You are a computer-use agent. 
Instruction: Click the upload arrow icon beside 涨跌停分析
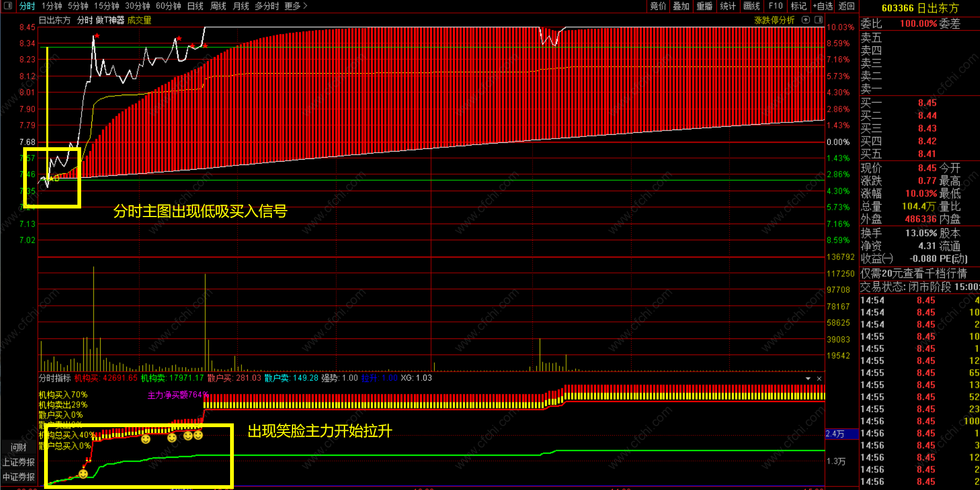805,20
